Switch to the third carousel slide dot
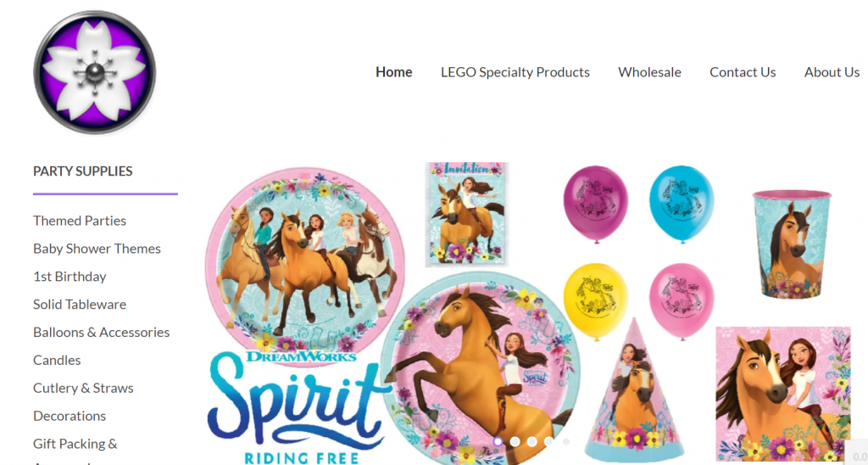 pos(532,442)
